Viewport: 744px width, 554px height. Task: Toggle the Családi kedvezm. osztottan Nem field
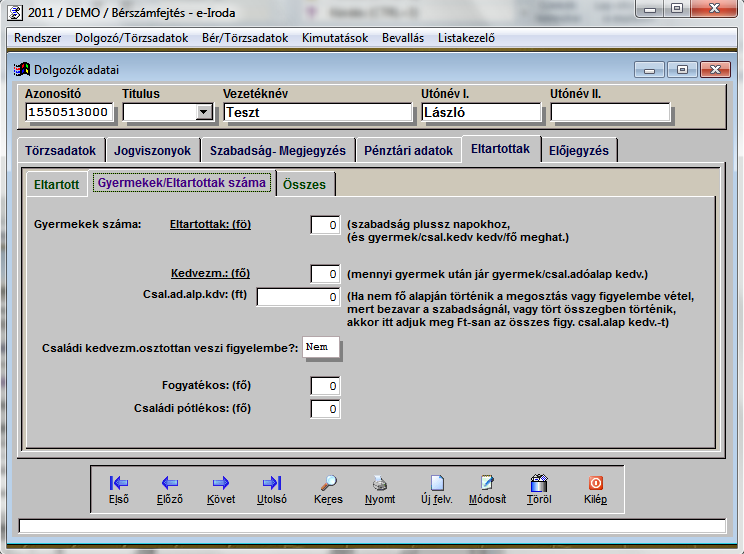pos(321,348)
